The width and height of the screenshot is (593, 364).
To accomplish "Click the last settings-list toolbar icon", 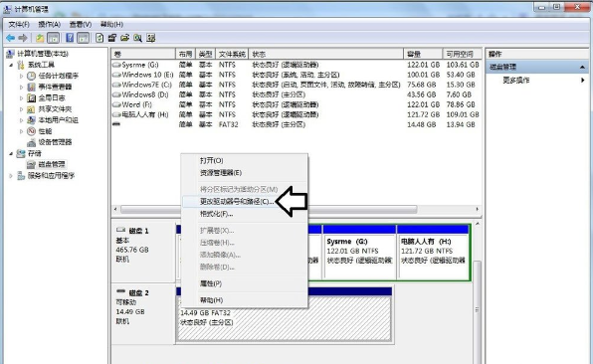I will (x=150, y=38).
